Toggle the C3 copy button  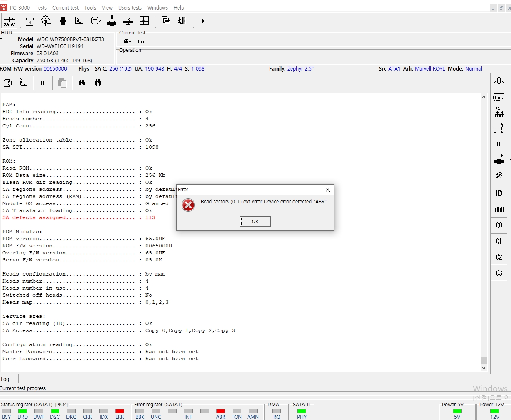[499, 273]
